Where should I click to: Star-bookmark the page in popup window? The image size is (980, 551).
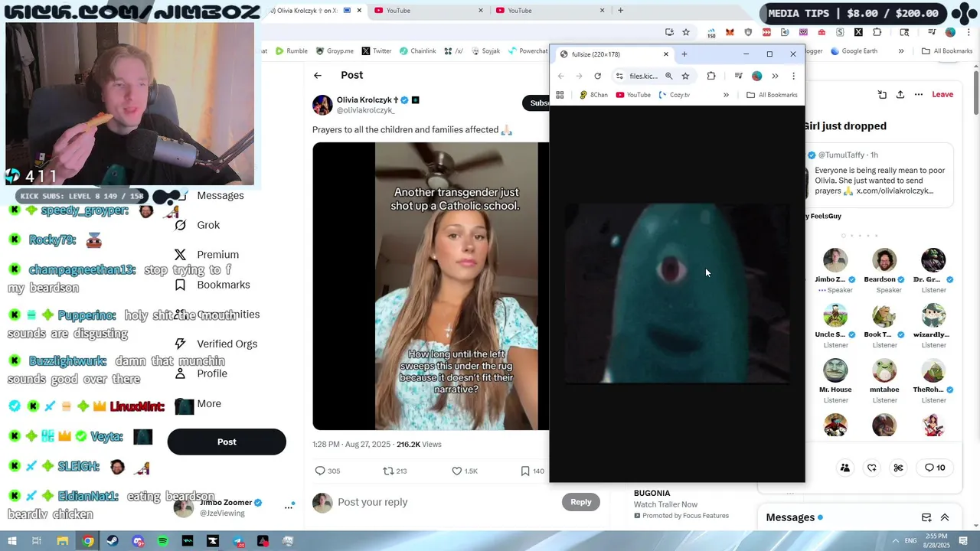point(685,76)
